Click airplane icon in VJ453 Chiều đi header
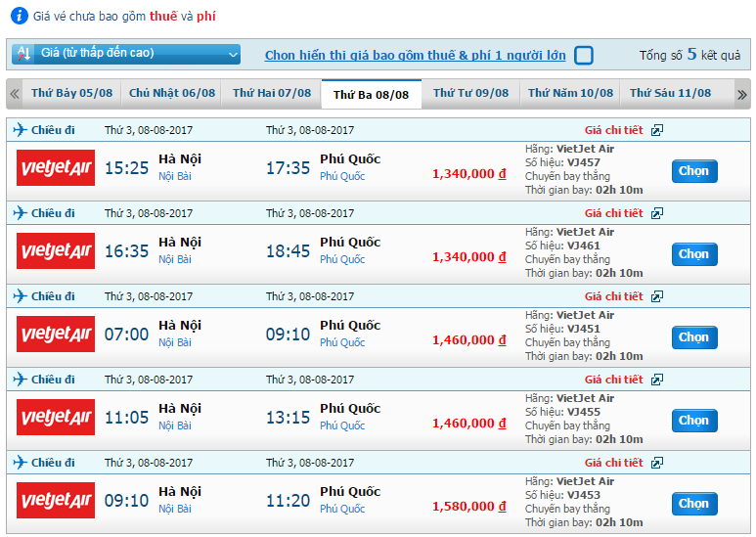The height and width of the screenshot is (537, 756). (x=20, y=463)
